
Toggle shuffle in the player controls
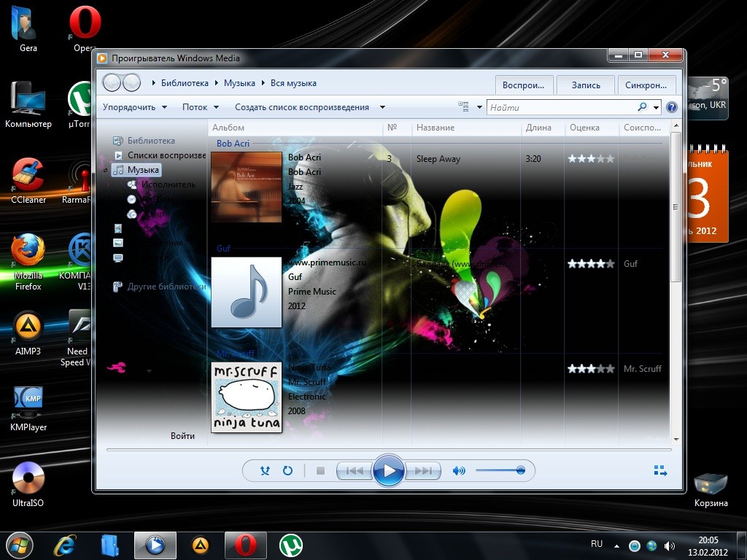265,470
